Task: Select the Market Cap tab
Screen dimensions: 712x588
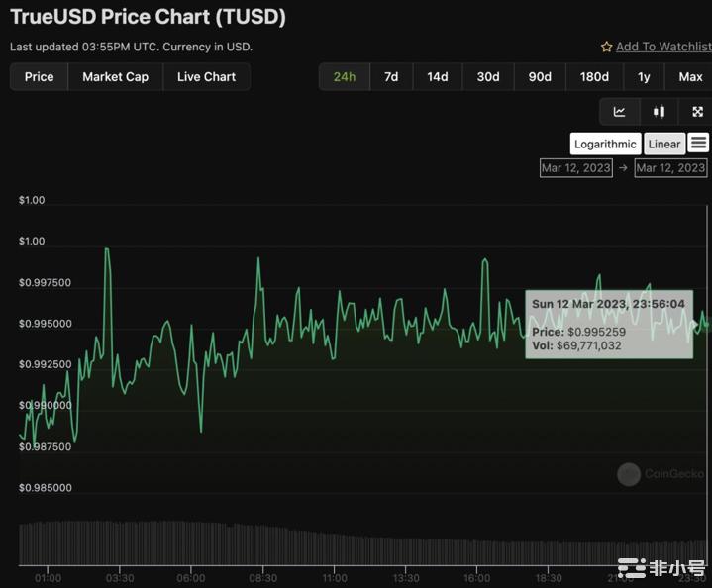Action: pyautogui.click(x=115, y=77)
